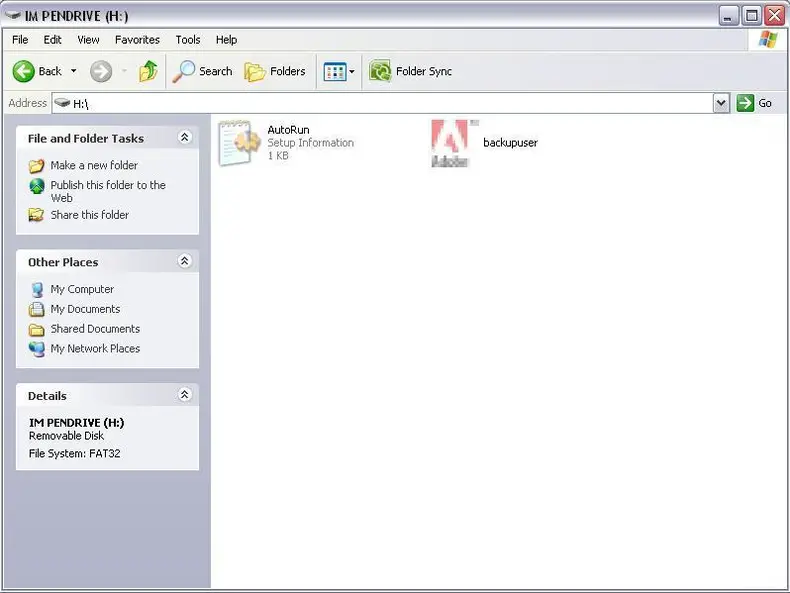Open the Views dropdown arrow
Screen dimensions: 790x593
pyautogui.click(x=352, y=72)
